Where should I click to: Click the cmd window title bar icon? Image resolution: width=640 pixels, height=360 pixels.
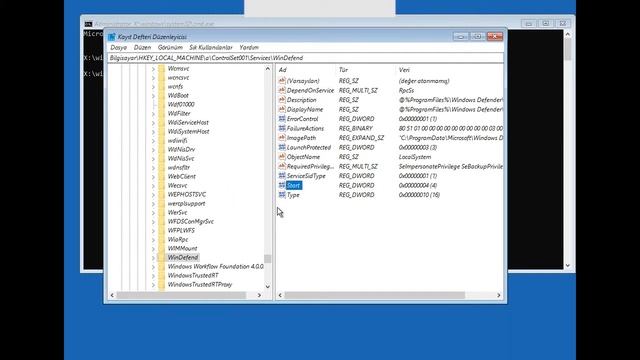click(89, 24)
